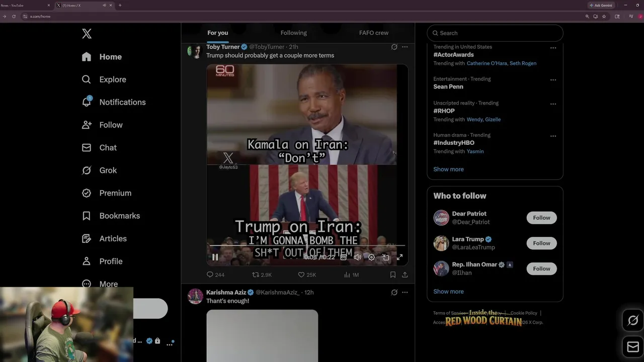The height and width of the screenshot is (362, 644).
Task: Open Karishma Aziz's profile name
Action: [226, 292]
